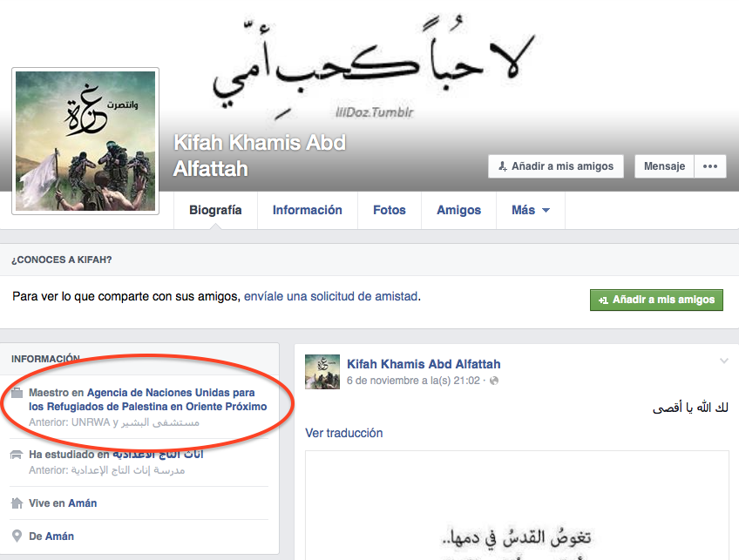Open Amán link in Vive en row

[83, 503]
